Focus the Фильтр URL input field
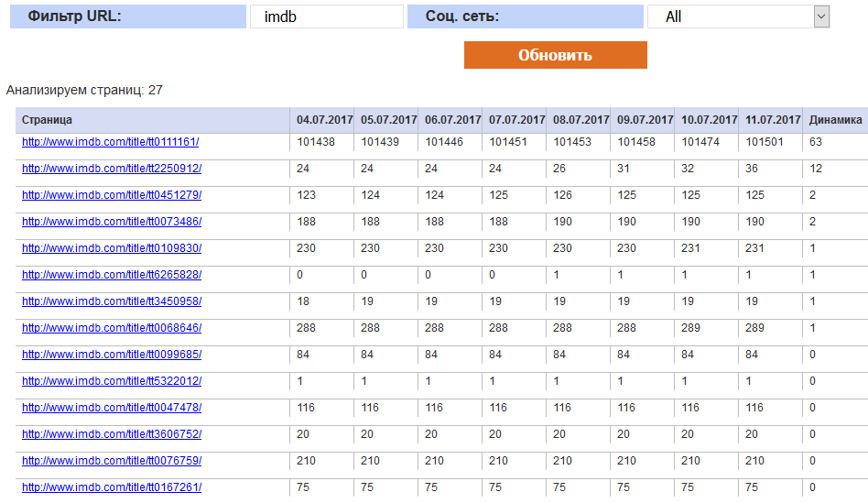868x503 pixels. coord(327,16)
